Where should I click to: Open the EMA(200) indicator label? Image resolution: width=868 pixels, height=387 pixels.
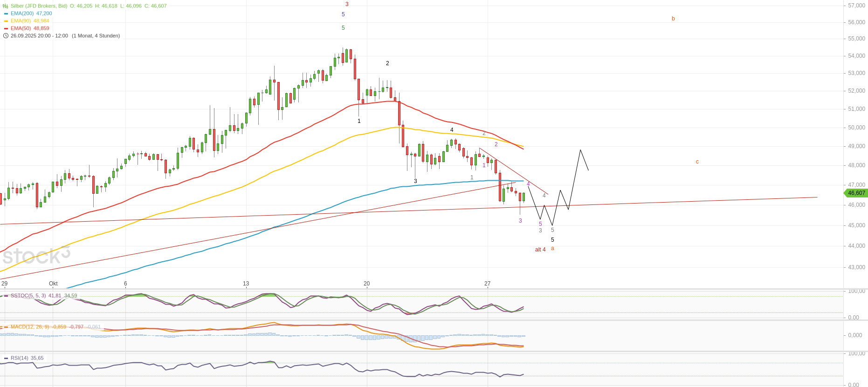22,14
